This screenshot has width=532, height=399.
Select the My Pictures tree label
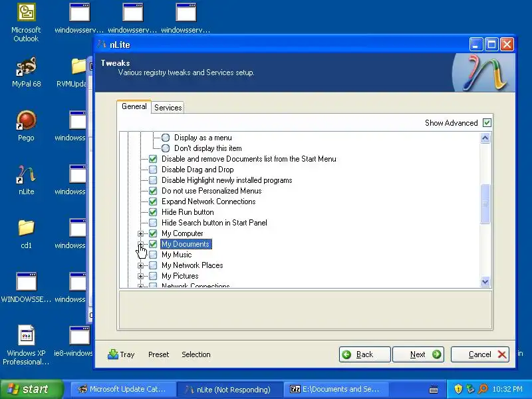click(180, 276)
